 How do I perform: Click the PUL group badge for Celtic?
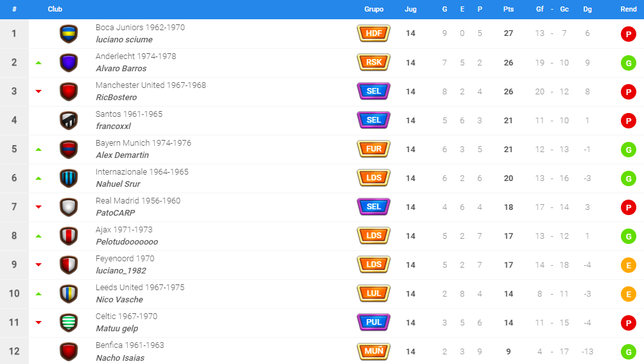click(374, 322)
